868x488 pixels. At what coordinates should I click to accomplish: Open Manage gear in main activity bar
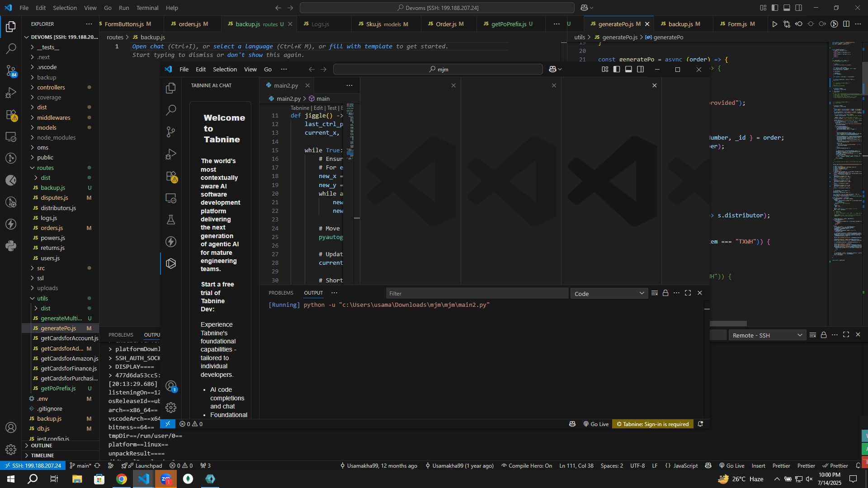[x=11, y=449]
